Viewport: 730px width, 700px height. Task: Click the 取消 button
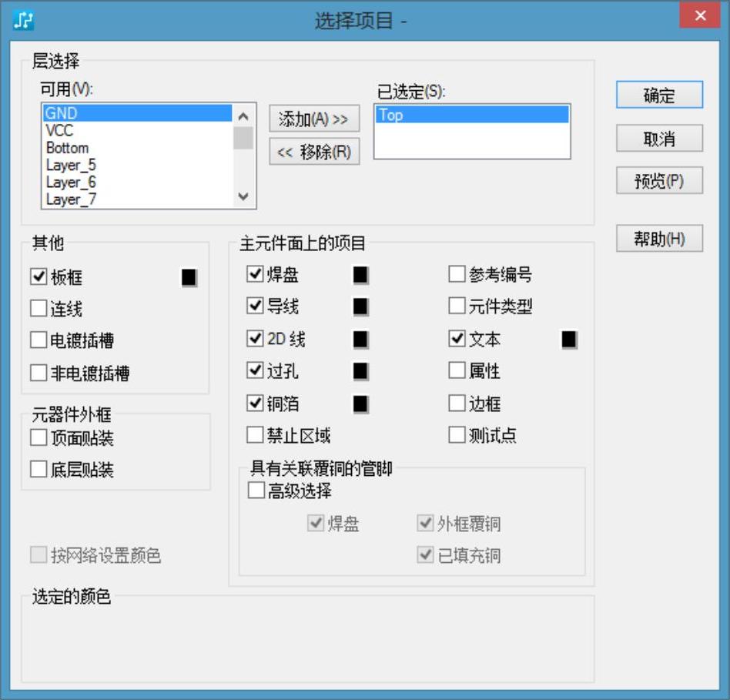659,139
